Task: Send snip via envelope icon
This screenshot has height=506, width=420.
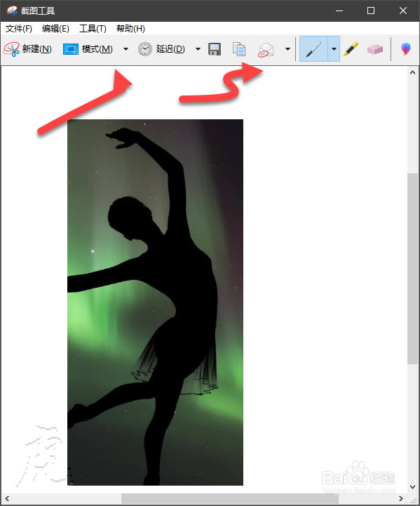Action: tap(266, 50)
